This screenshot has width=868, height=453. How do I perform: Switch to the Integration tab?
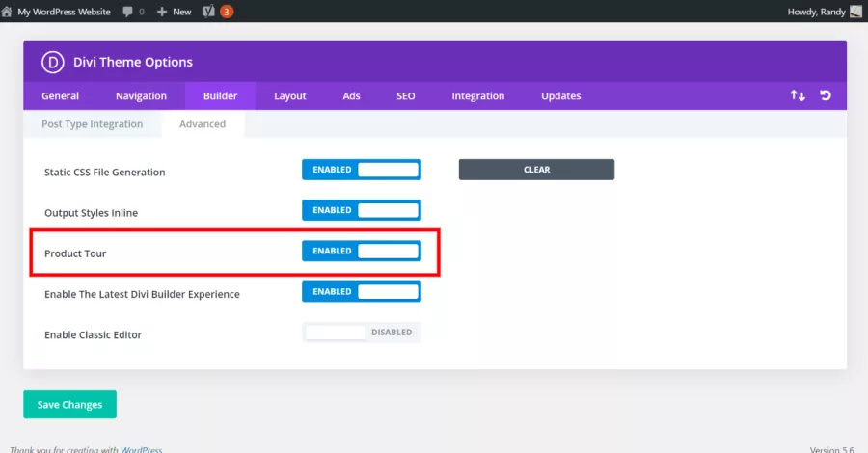[478, 95]
